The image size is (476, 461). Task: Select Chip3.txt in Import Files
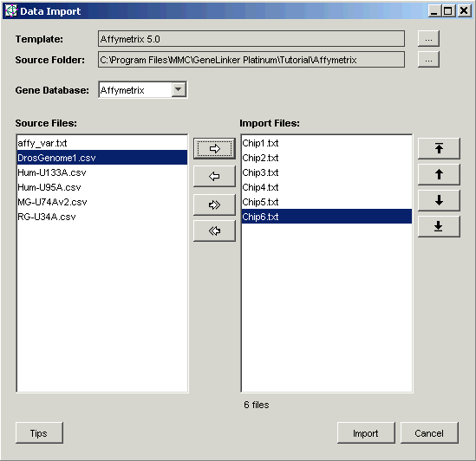[327, 172]
